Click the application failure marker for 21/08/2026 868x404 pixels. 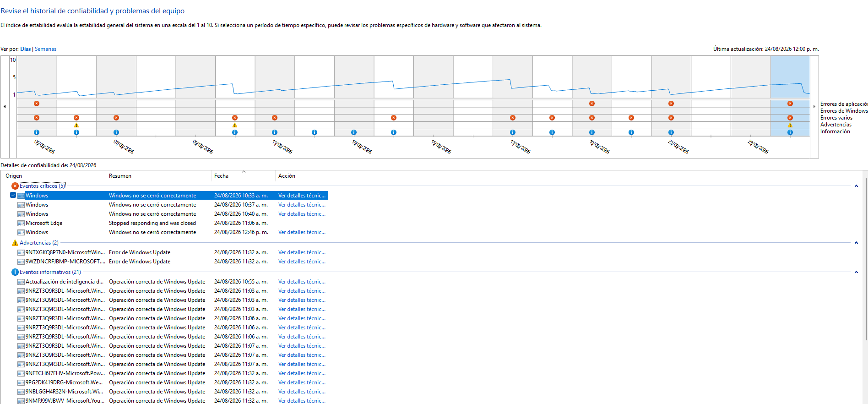click(671, 104)
